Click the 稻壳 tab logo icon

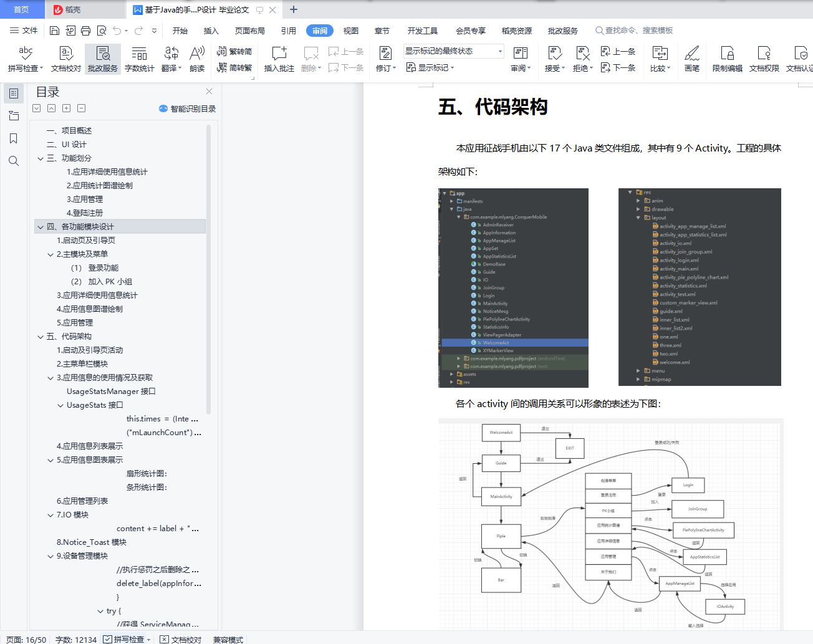(58, 9)
